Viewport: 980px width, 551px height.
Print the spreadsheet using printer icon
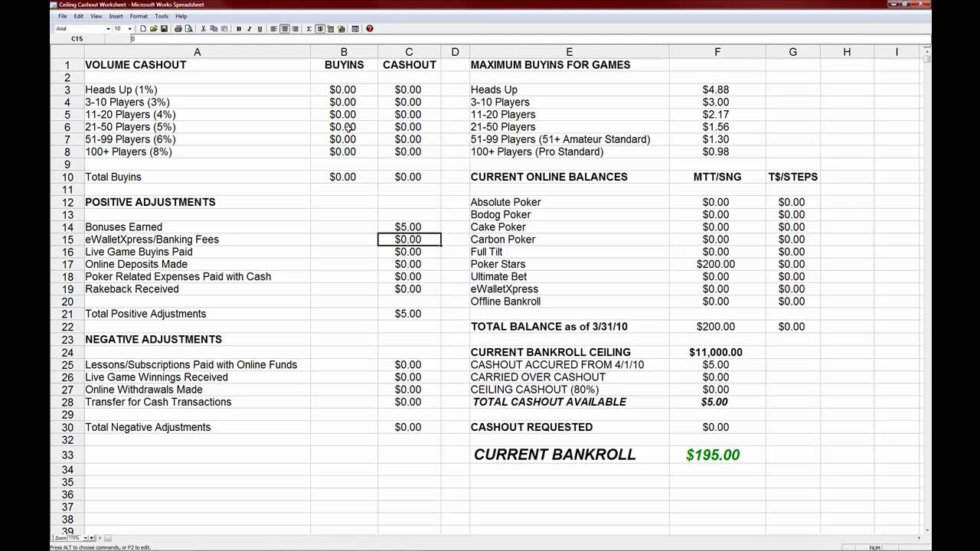(x=178, y=29)
